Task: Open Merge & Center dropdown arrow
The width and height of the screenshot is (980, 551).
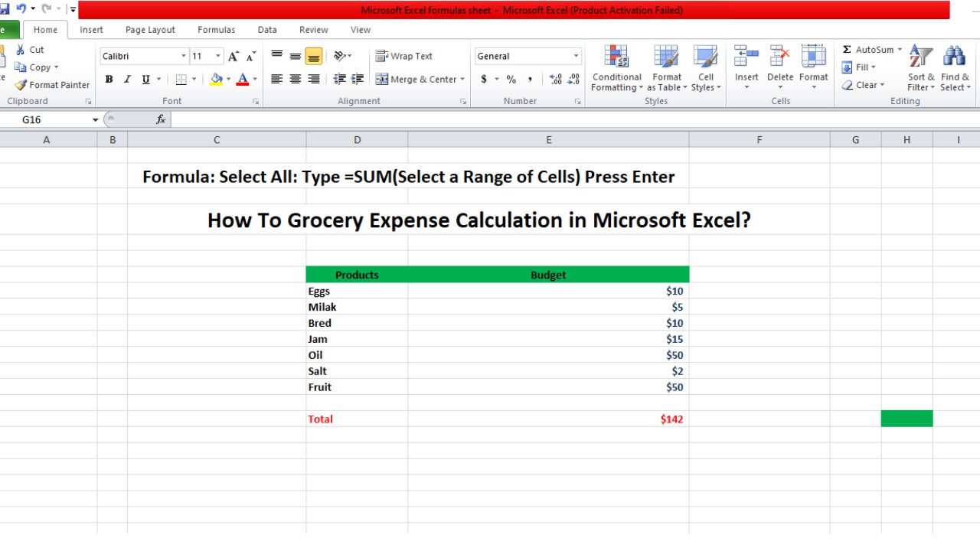Action: 462,79
